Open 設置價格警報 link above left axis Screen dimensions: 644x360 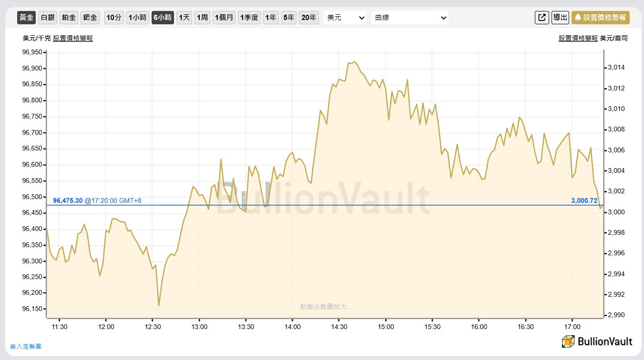tap(73, 38)
